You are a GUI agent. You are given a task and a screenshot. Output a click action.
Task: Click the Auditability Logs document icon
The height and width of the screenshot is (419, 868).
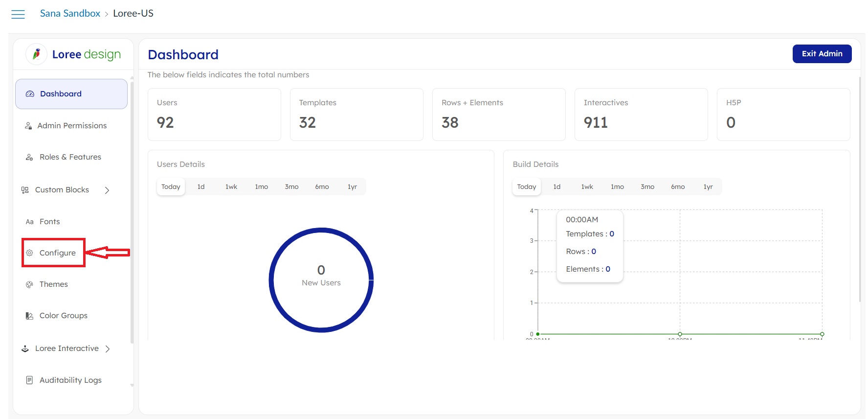[29, 380]
